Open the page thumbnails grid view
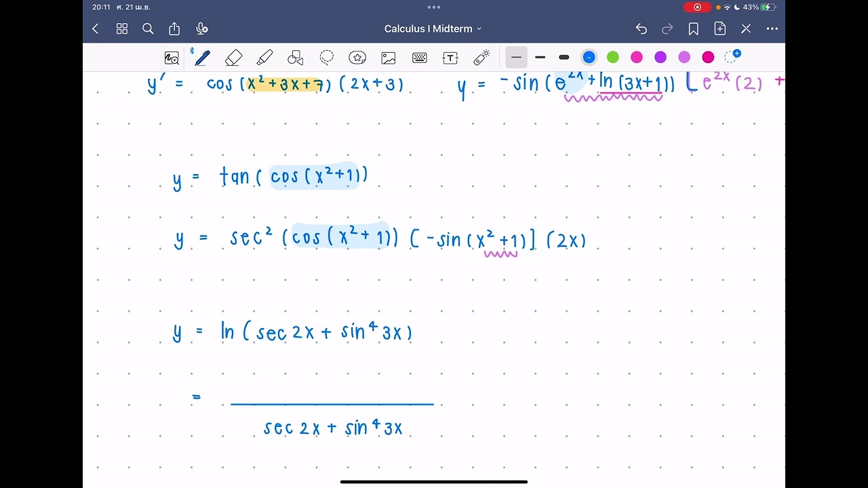The height and width of the screenshot is (488, 868). (122, 28)
